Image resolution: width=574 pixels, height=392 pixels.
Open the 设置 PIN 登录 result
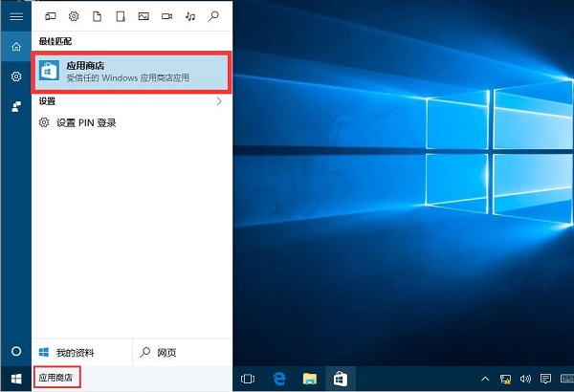click(86, 122)
